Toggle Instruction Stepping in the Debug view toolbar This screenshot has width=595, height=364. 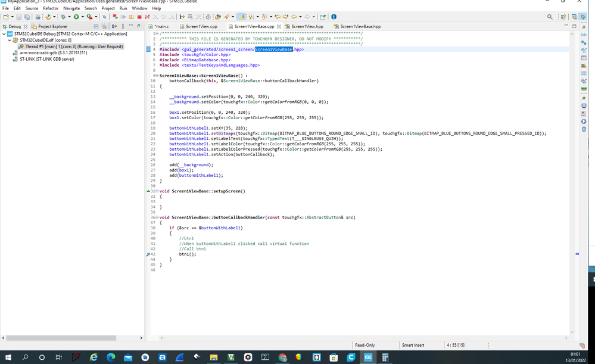[114, 26]
